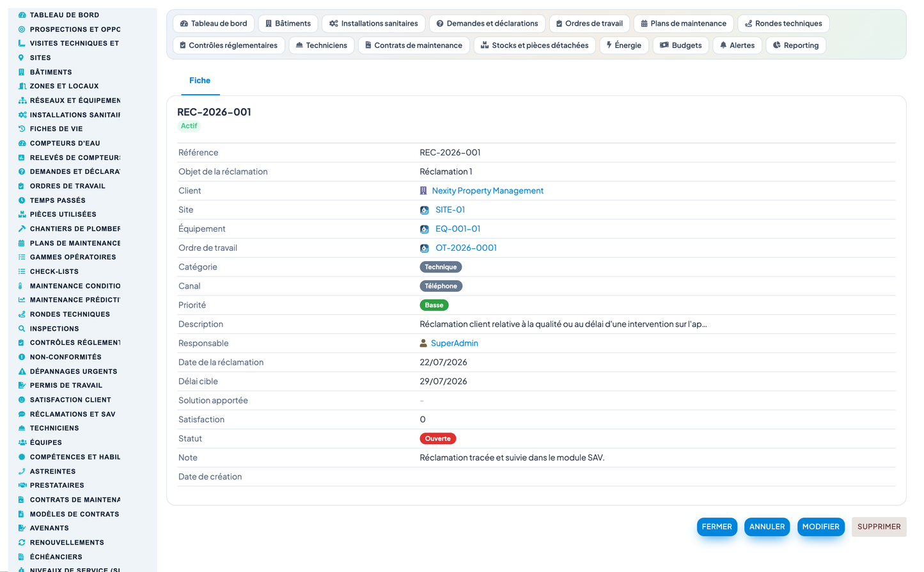The height and width of the screenshot is (572, 924).
Task: Click the ANNULER button
Action: click(x=767, y=527)
